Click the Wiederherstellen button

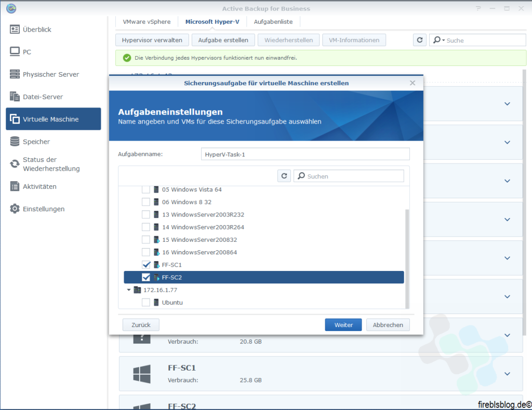pos(289,40)
